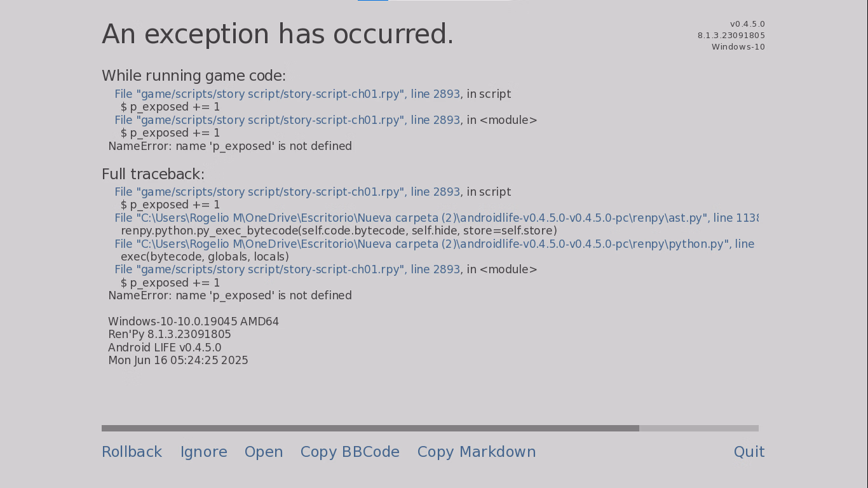The width and height of the screenshot is (868, 488).
Task: Open the 'in script' story-script-ch01.rpy link in Full traceback
Action: (287, 192)
